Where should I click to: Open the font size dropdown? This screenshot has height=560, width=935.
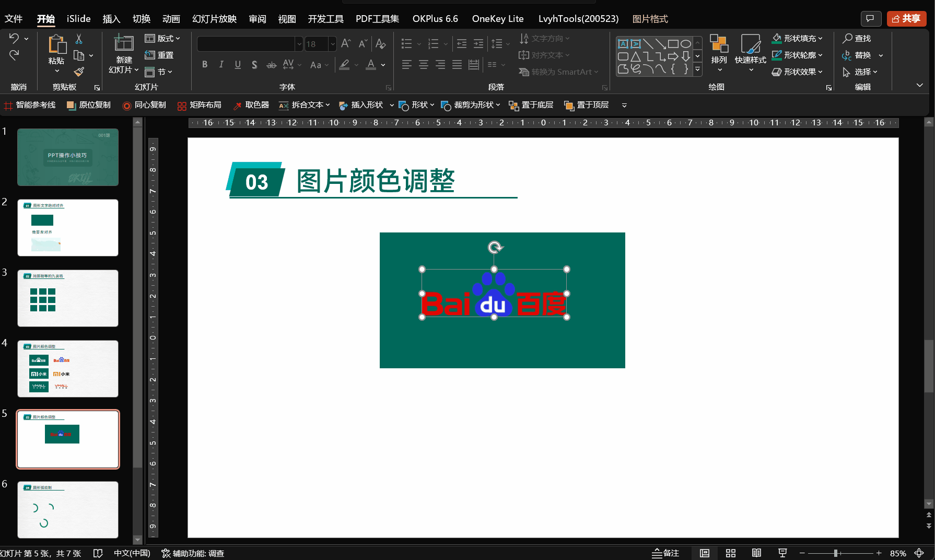(332, 44)
